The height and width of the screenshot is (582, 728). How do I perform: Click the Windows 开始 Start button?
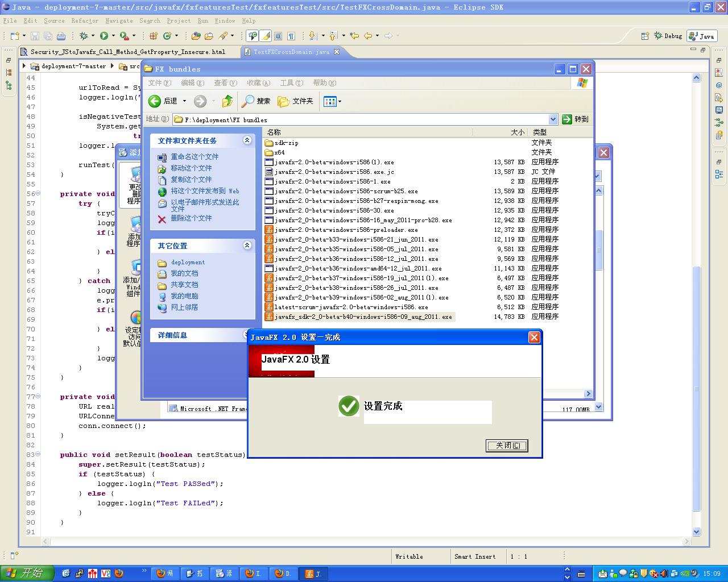click(26, 573)
